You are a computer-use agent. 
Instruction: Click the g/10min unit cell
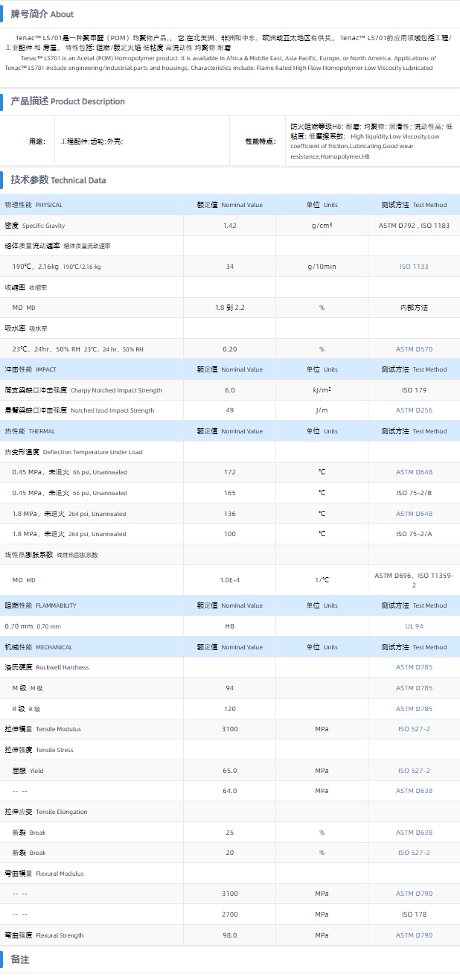point(322,267)
